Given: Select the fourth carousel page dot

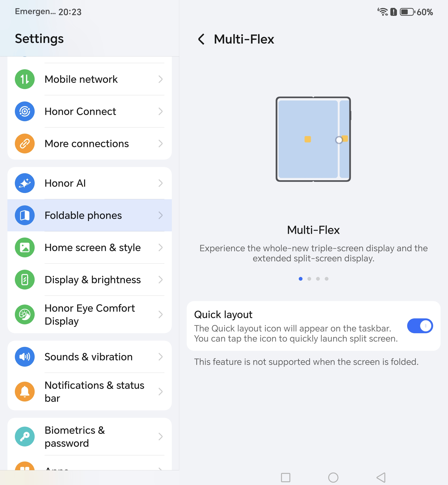Looking at the screenshot, I should pyautogui.click(x=327, y=279).
